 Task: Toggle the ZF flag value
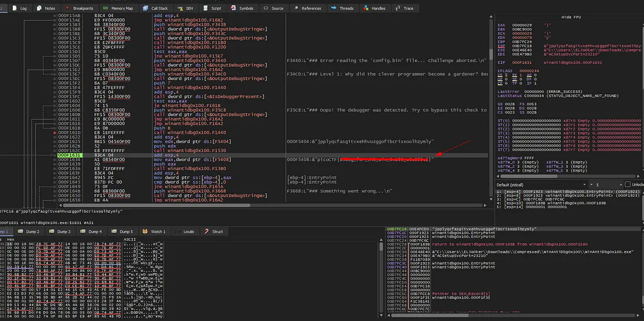click(x=505, y=75)
